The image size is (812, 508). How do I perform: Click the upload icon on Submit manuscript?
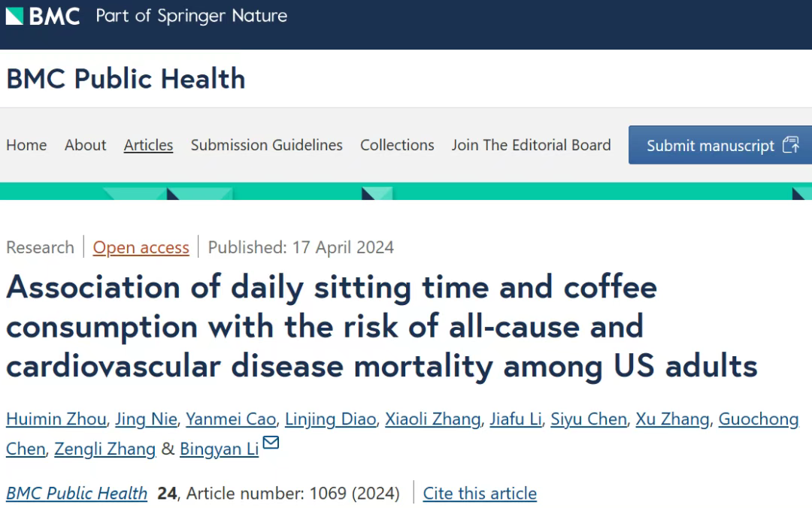coord(791,144)
